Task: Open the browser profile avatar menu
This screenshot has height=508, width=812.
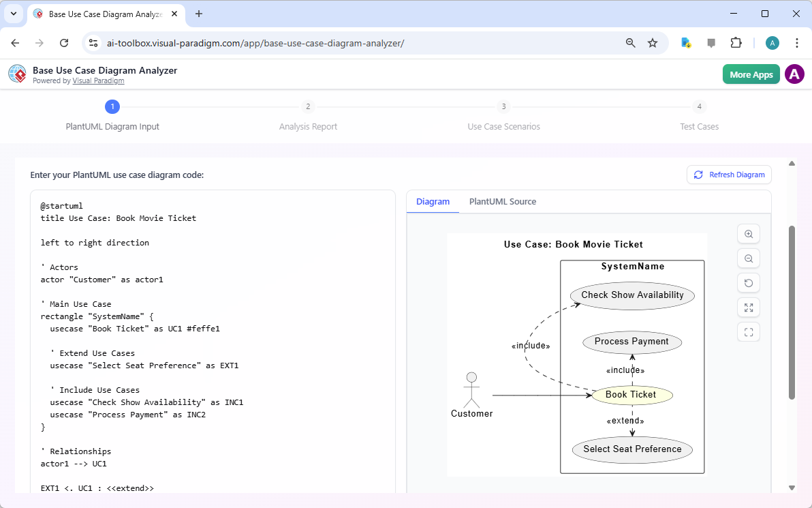Action: pyautogui.click(x=772, y=43)
